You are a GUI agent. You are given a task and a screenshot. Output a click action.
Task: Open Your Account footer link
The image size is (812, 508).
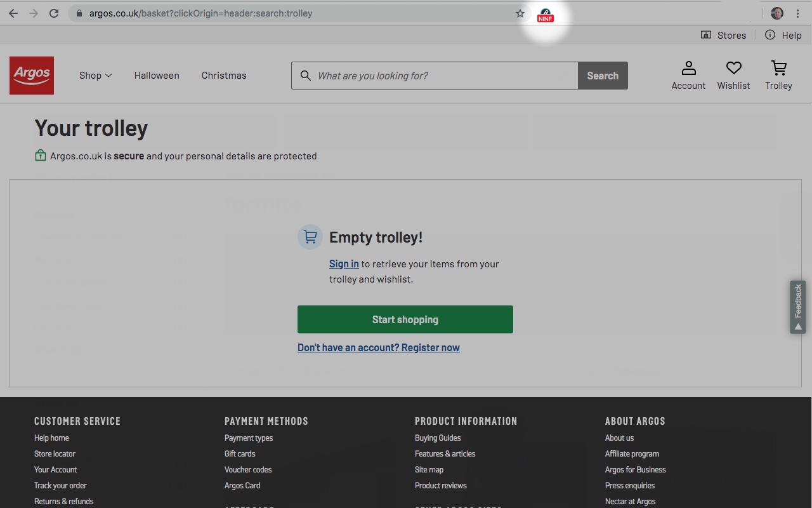[55, 469]
